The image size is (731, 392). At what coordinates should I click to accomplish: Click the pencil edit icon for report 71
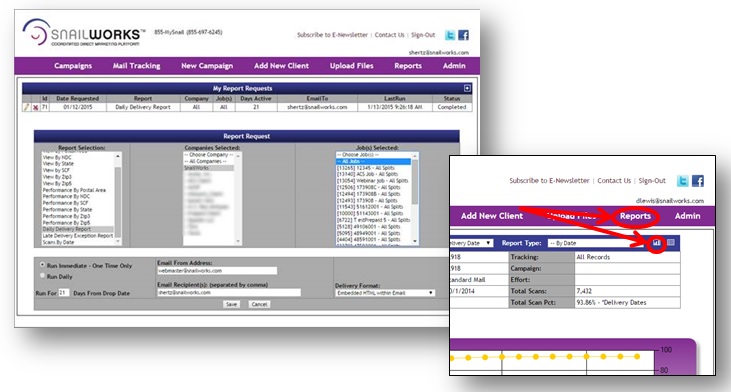(27, 107)
